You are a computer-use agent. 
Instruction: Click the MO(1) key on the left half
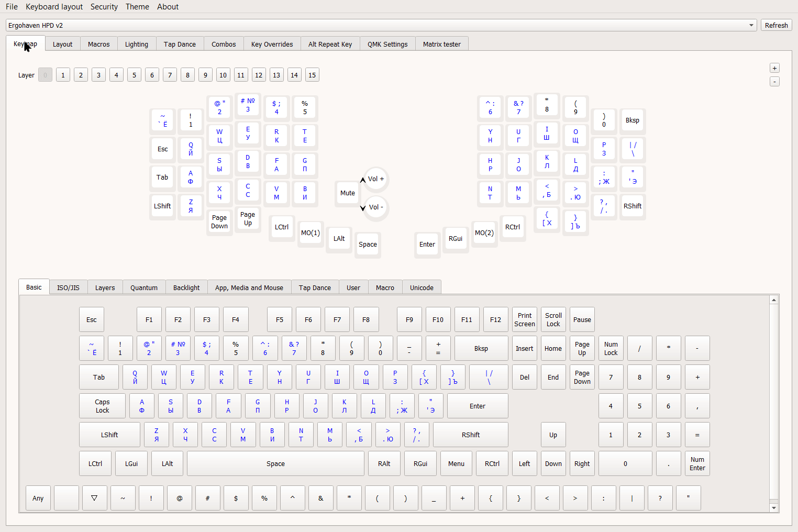point(310,233)
